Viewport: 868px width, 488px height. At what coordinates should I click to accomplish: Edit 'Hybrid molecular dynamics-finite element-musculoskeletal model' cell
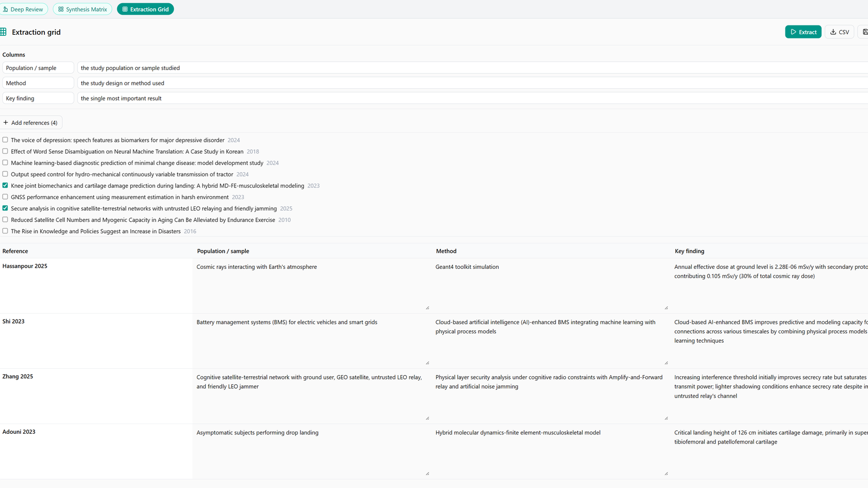(550, 452)
